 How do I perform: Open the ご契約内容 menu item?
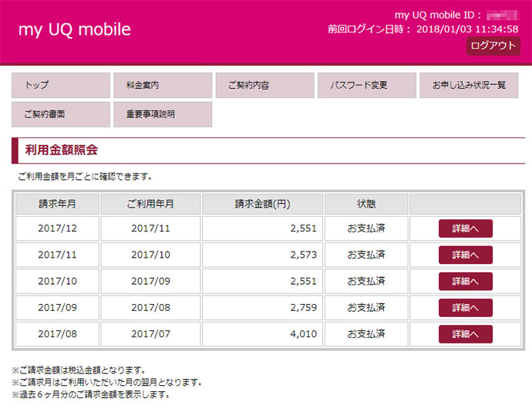click(x=265, y=85)
